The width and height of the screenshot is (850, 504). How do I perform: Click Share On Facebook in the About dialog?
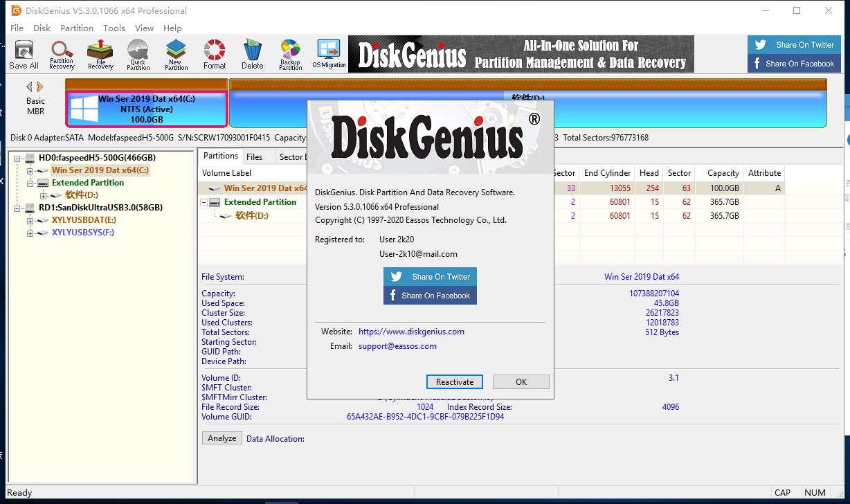coord(430,296)
